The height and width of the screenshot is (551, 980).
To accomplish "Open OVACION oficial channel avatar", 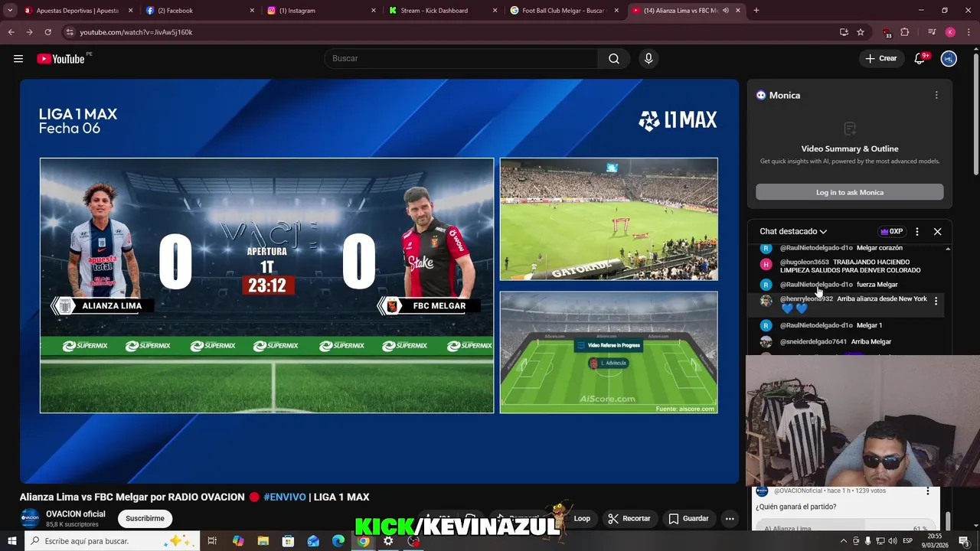I will click(30, 518).
